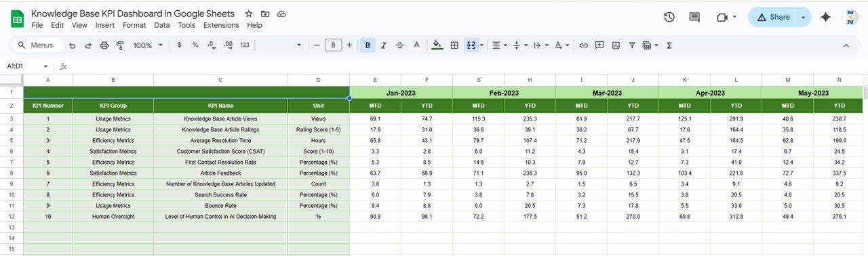The height and width of the screenshot is (256, 868).
Task: Open the Format menu
Action: tap(134, 25)
